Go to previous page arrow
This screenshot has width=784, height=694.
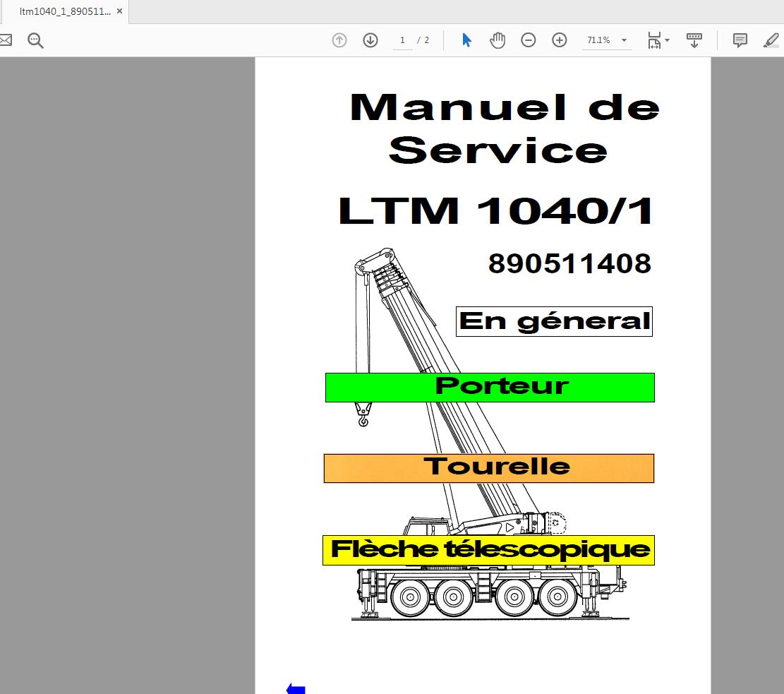pos(339,40)
